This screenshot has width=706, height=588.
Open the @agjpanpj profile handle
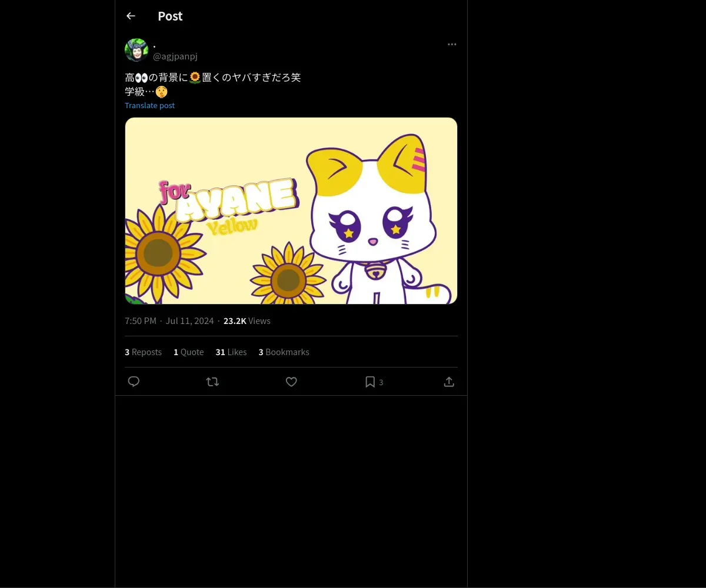[x=175, y=56]
